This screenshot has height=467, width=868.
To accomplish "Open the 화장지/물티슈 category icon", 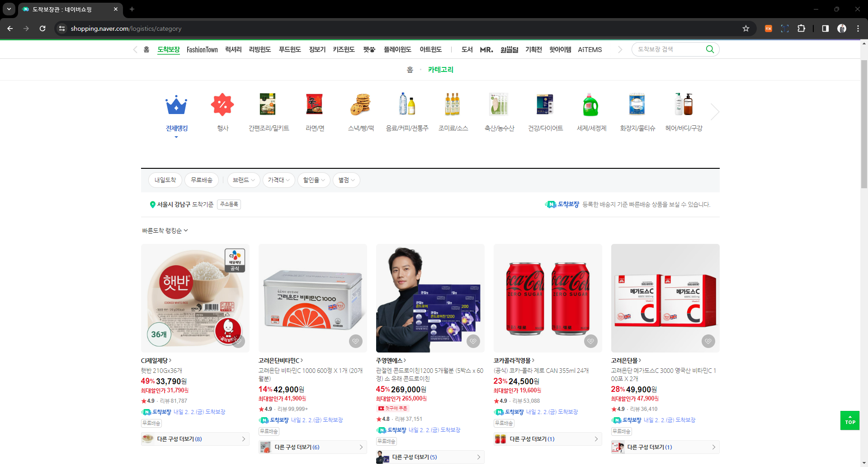I will 637,105.
